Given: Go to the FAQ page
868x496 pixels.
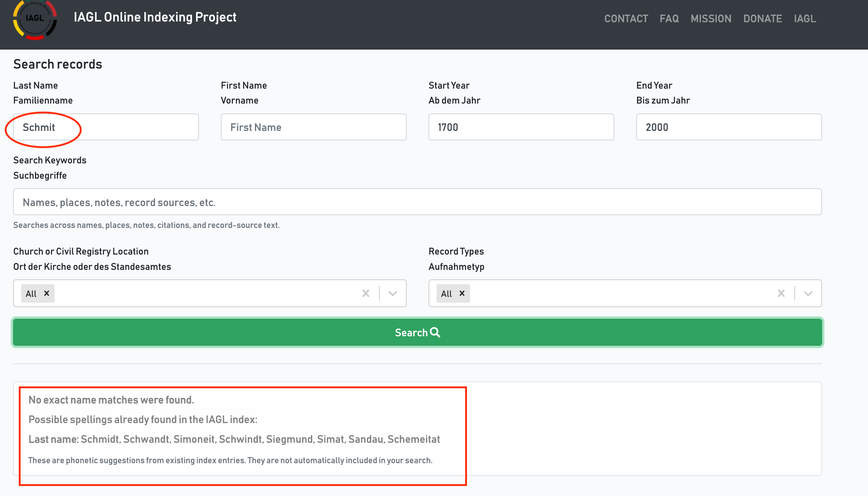Looking at the screenshot, I should pyautogui.click(x=669, y=19).
